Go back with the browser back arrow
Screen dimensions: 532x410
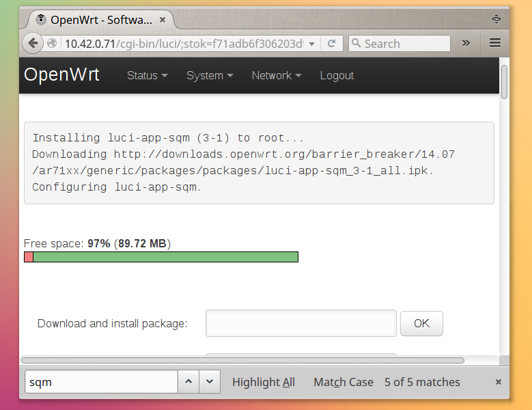click(x=33, y=44)
